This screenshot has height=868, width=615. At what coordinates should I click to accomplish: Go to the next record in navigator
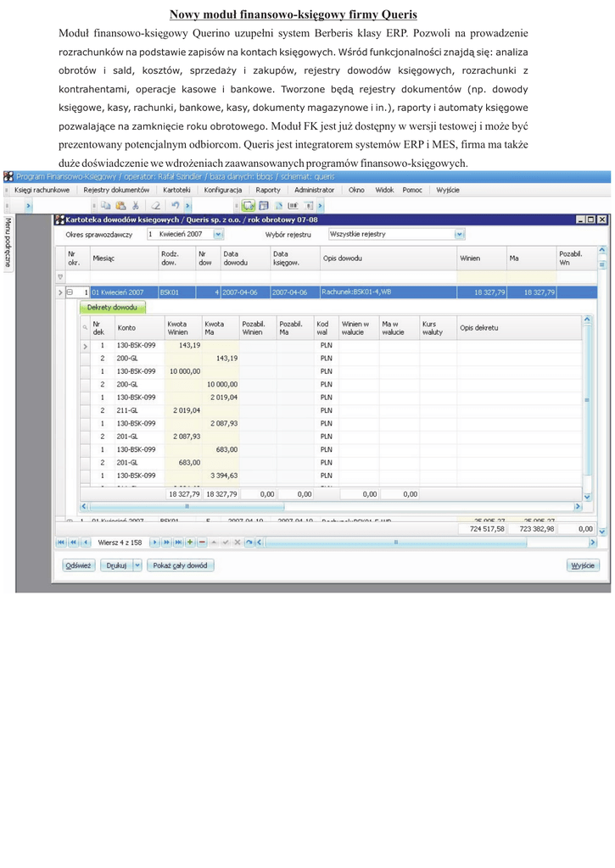click(x=155, y=542)
